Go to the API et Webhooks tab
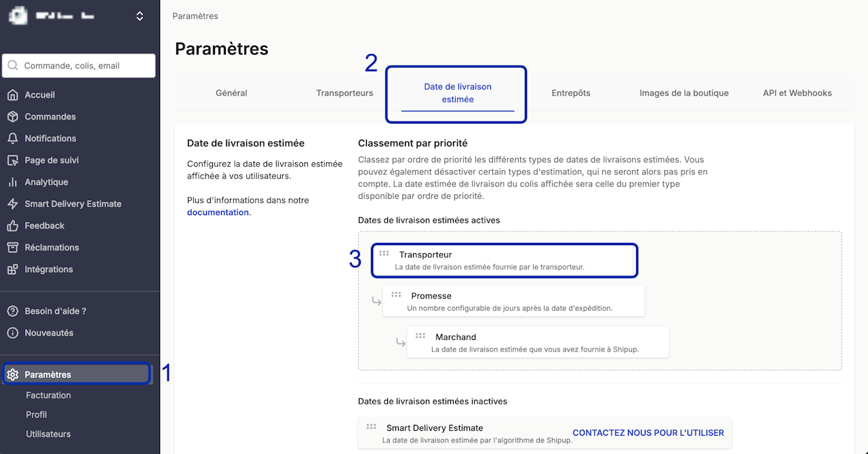 tap(797, 93)
